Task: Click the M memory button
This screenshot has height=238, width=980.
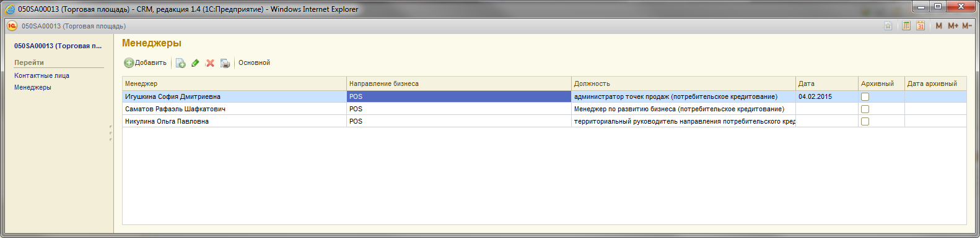Action: [939, 26]
